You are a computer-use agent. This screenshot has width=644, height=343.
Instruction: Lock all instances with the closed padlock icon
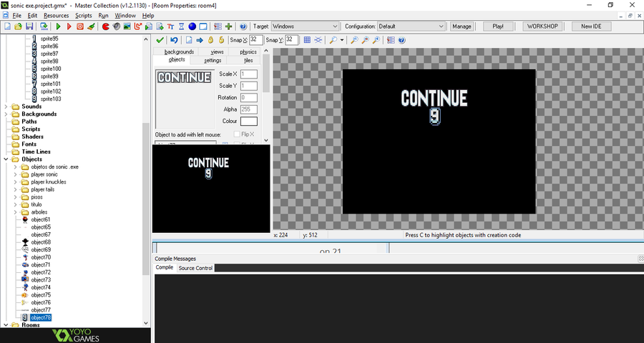coord(210,40)
